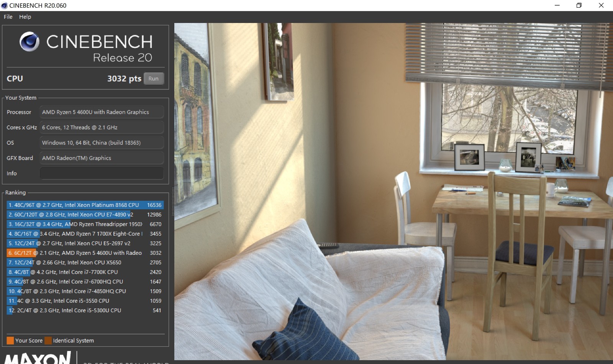The image size is (613, 364).
Task: Select ranking row Core i7-7700K
Action: [x=85, y=272]
